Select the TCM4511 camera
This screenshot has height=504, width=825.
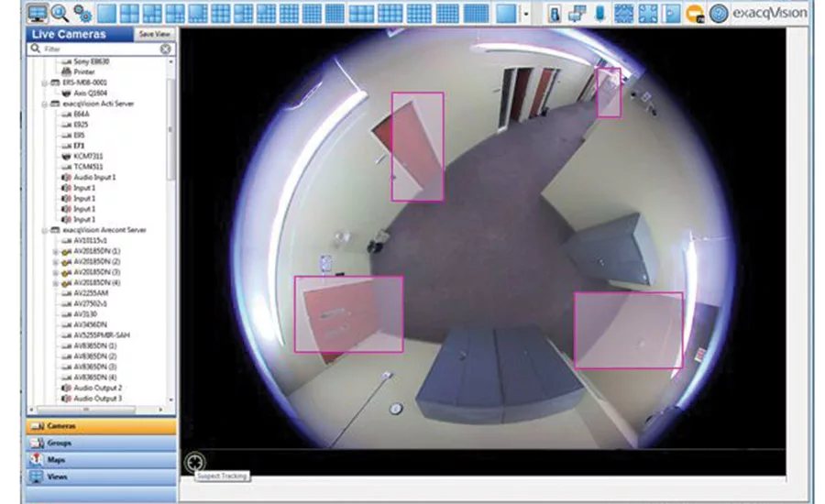coord(88,166)
